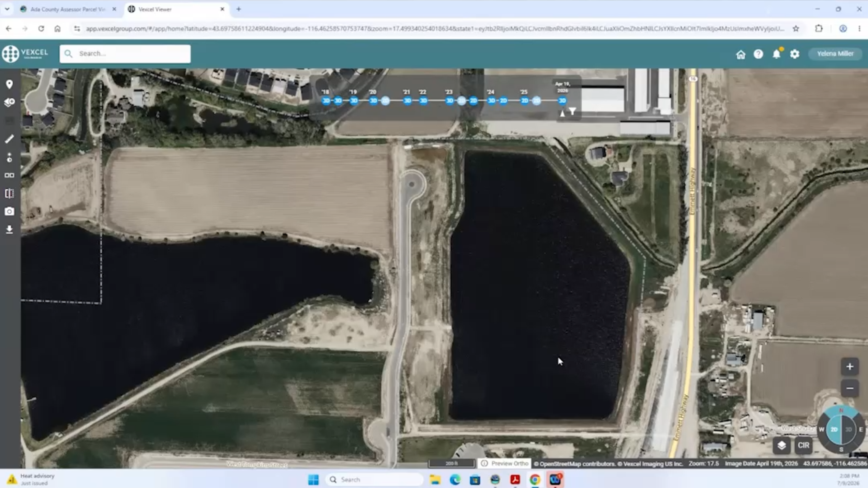The height and width of the screenshot is (488, 868).
Task: Open a new browser tab
Action: (x=239, y=9)
